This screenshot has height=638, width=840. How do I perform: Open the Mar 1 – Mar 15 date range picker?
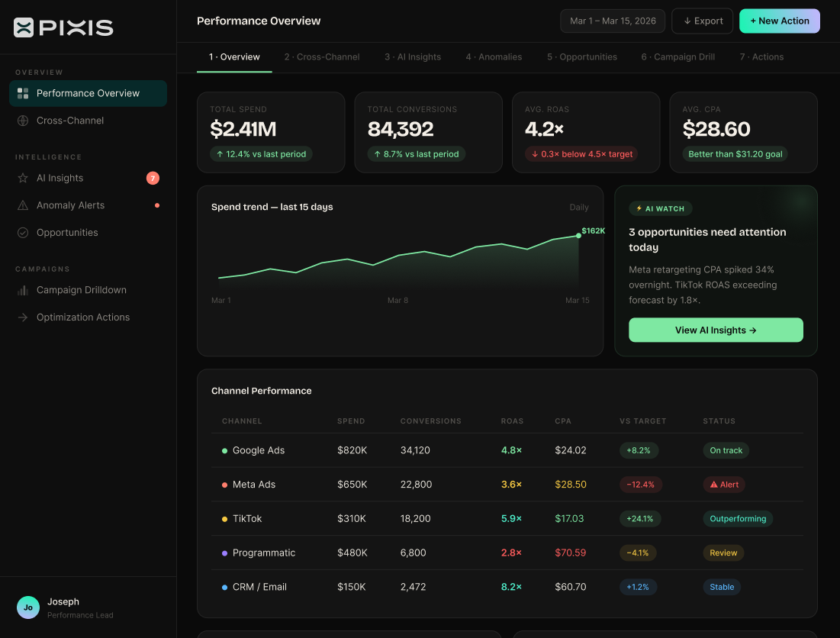613,21
